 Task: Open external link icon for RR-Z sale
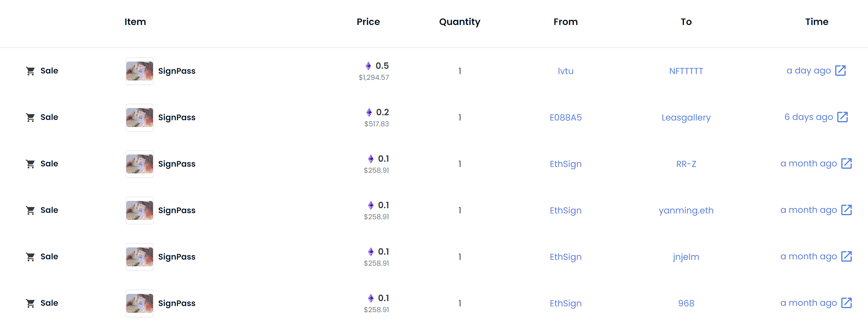coord(847,164)
